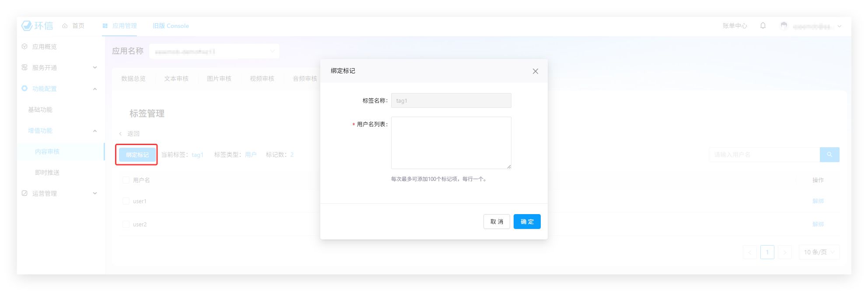
Task: Click 解绑 link for user1
Action: pos(818,201)
